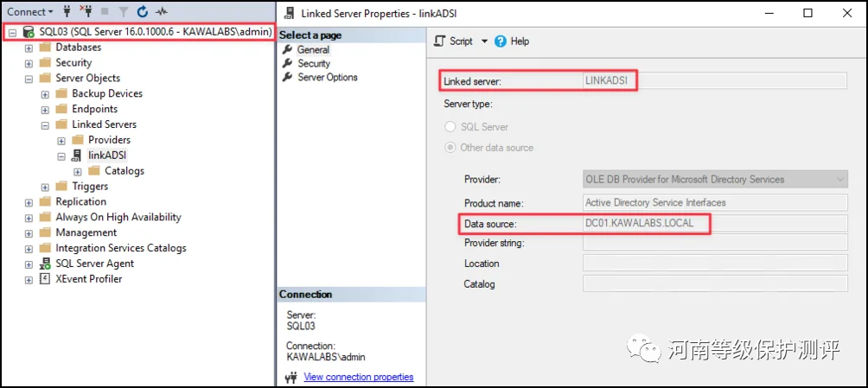Image resolution: width=868 pixels, height=388 pixels.
Task: Expand Always On High Availability node
Action: coord(29,218)
